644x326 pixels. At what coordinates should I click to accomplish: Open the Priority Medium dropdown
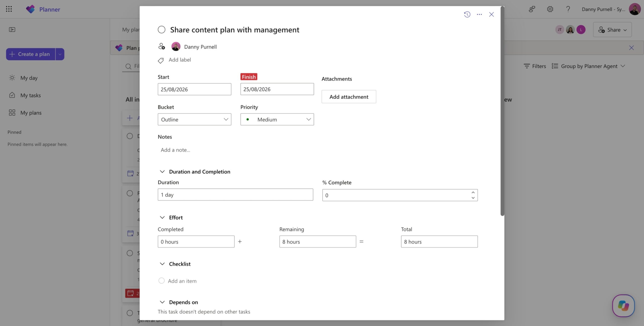click(x=277, y=119)
